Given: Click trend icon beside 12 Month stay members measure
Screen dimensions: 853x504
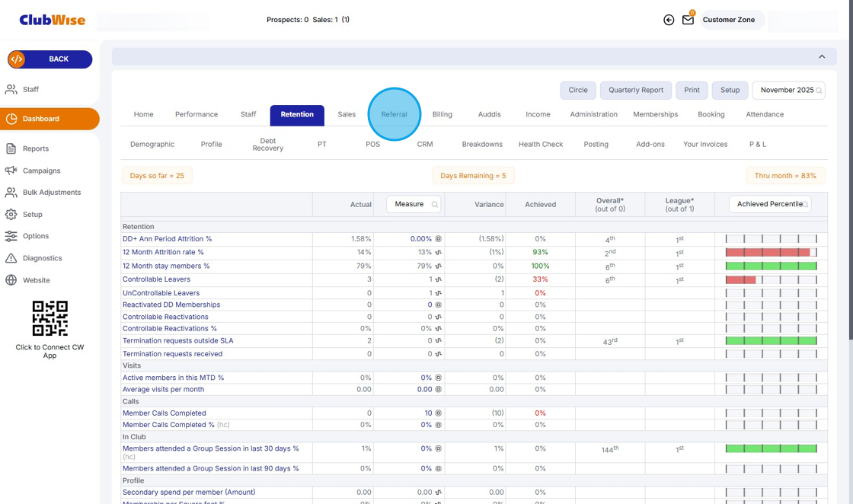Looking at the screenshot, I should [439, 266].
